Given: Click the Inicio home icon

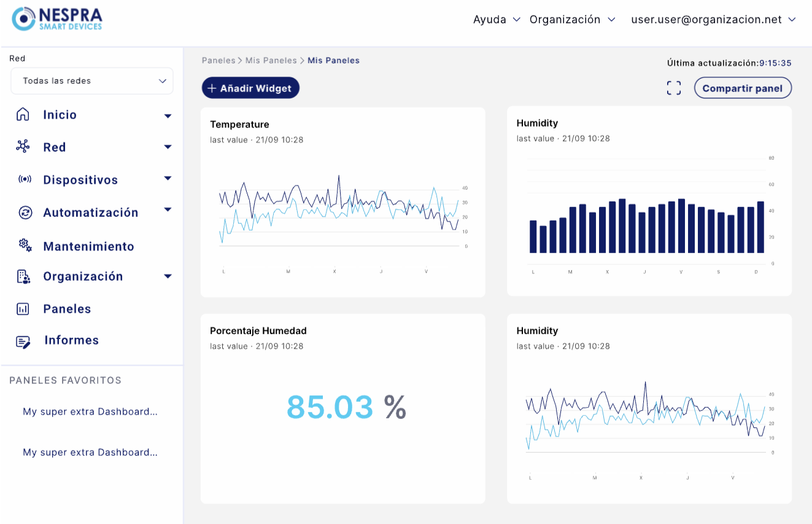Looking at the screenshot, I should pos(23,115).
